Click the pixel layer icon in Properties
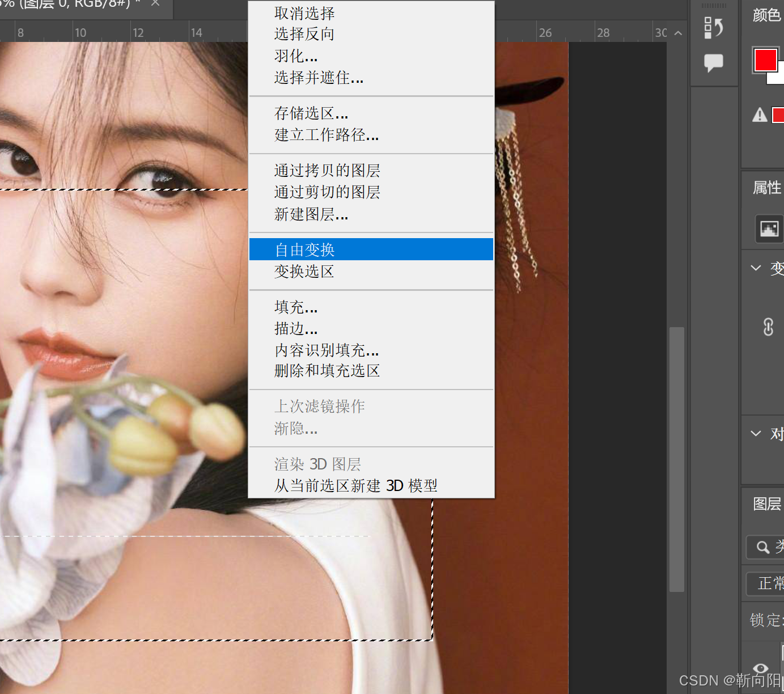The image size is (784, 694). [769, 229]
